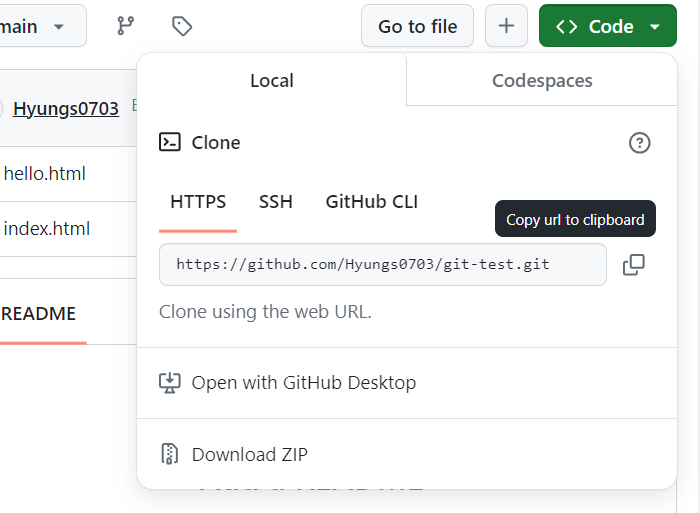Screen dimensions: 700x513
Task: Click the clone URL text field
Action: 383,264
